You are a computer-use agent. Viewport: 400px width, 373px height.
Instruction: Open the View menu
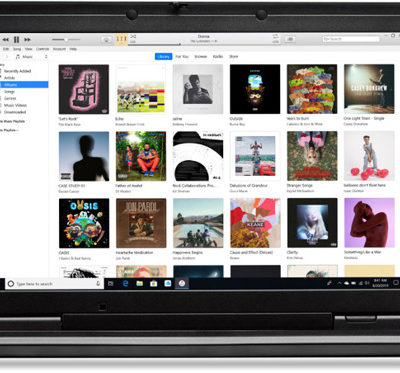pos(28,49)
